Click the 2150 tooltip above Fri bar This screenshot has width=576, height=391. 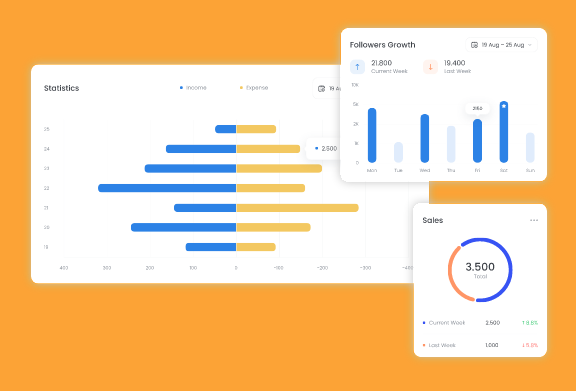tap(477, 108)
